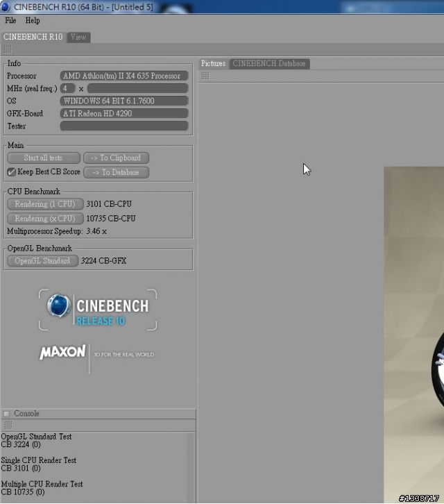Open the File menu
Image resolution: width=444 pixels, height=504 pixels.
[10, 21]
